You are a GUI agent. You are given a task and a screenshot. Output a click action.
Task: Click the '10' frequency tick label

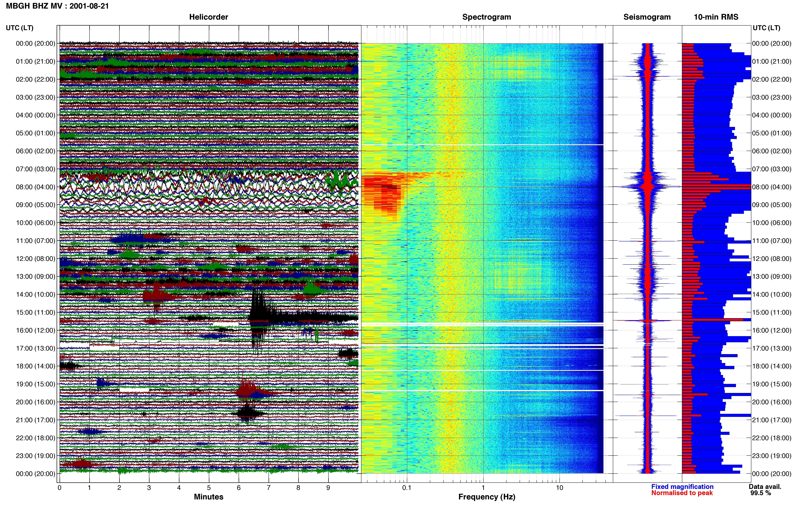tap(559, 487)
